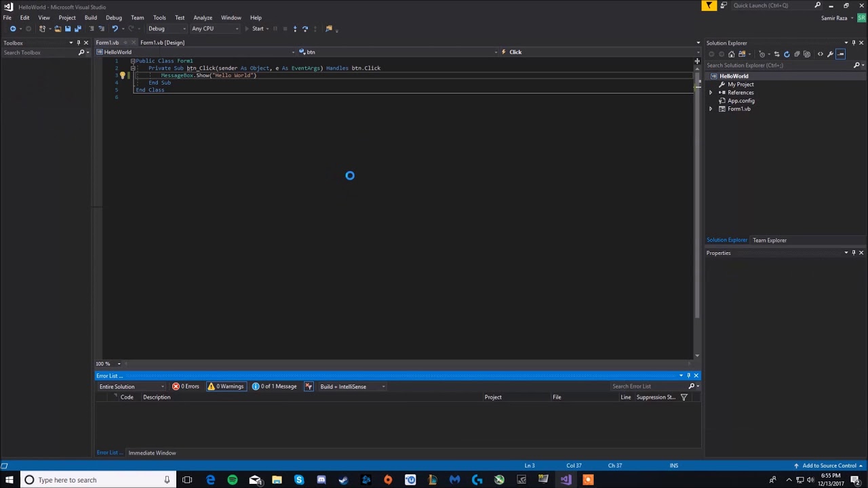Image resolution: width=868 pixels, height=488 pixels.
Task: Close the Toolbox panel
Action: (85, 43)
